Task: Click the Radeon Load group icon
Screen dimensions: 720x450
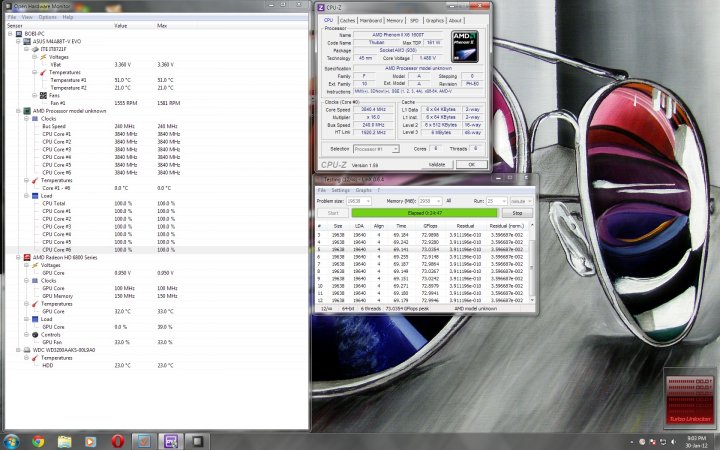Action: [x=35, y=319]
